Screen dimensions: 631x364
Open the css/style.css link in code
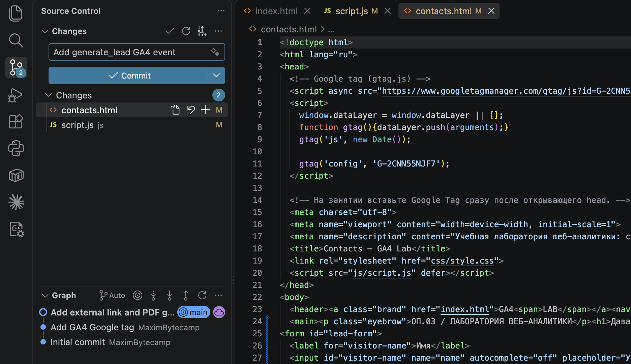[x=462, y=261]
